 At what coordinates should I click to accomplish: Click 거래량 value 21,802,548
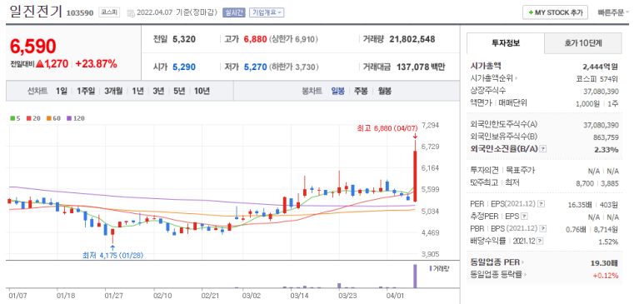412,39
